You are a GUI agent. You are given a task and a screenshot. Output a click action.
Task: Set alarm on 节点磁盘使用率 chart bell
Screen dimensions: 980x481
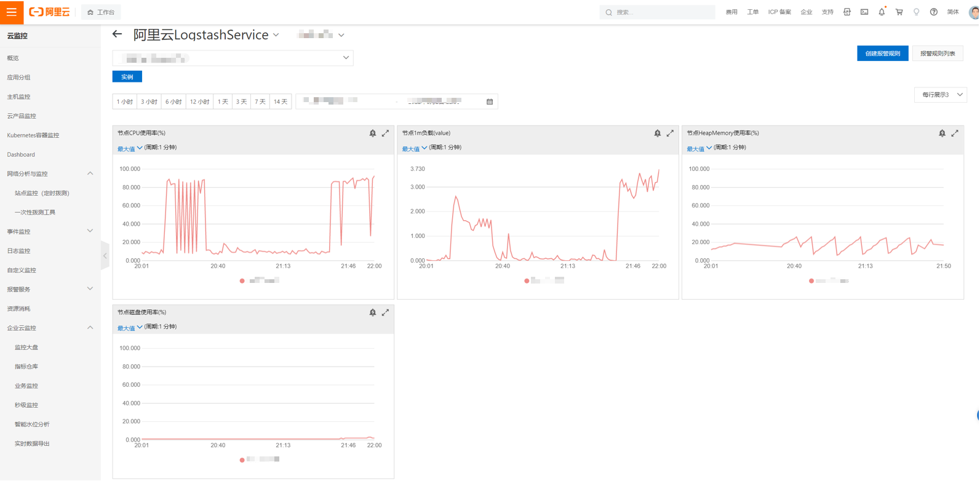coord(373,312)
